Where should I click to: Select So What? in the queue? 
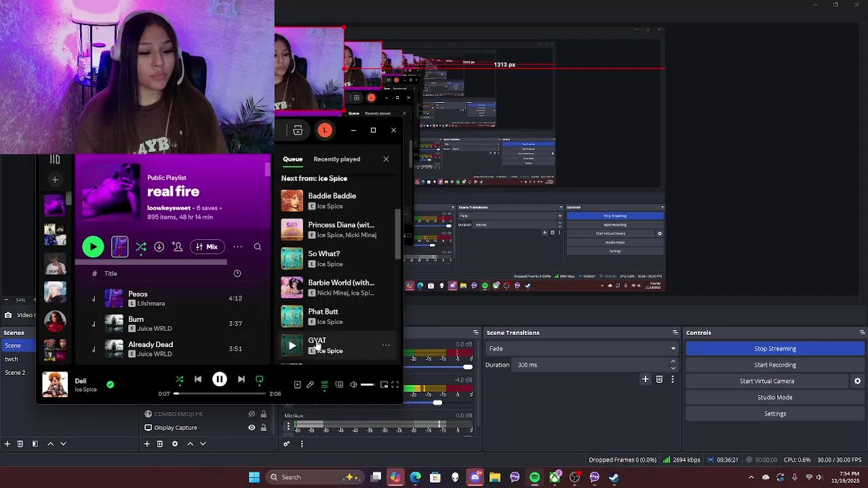pos(338,258)
